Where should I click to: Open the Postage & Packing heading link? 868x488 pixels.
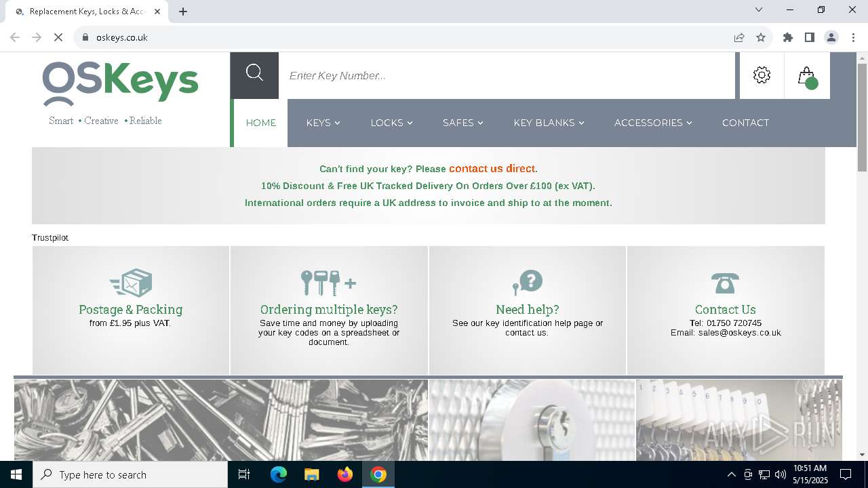[x=131, y=310]
